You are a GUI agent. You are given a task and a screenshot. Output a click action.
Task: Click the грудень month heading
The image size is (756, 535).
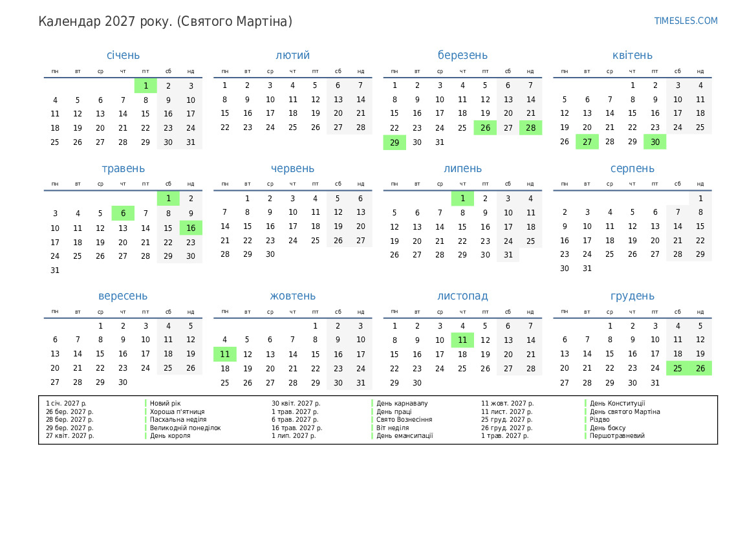point(632,296)
